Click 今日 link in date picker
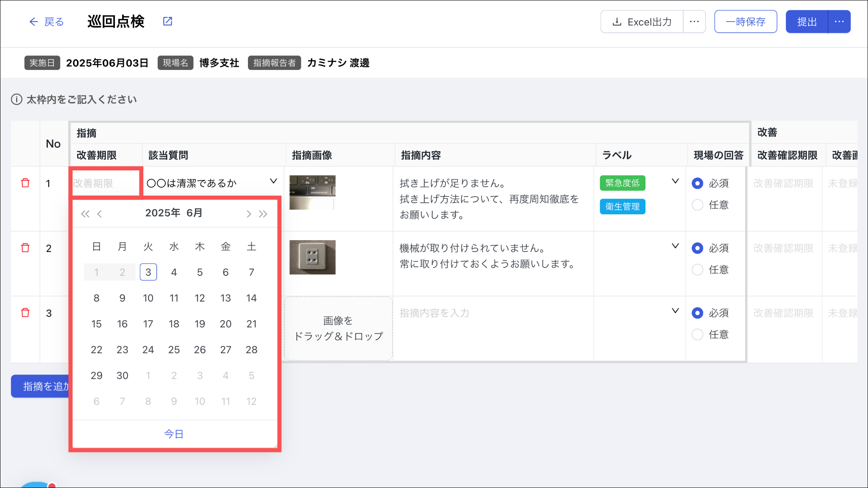The image size is (868, 488). coord(174,434)
